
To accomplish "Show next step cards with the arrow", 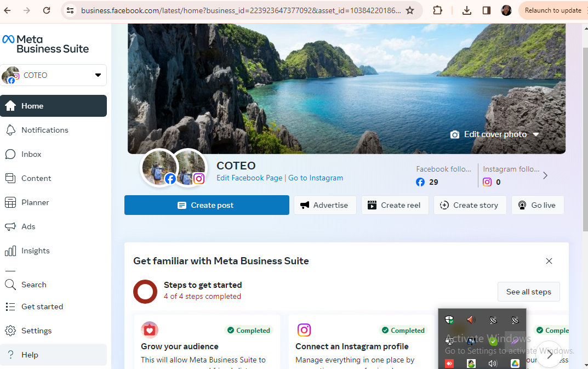I will point(550,354).
